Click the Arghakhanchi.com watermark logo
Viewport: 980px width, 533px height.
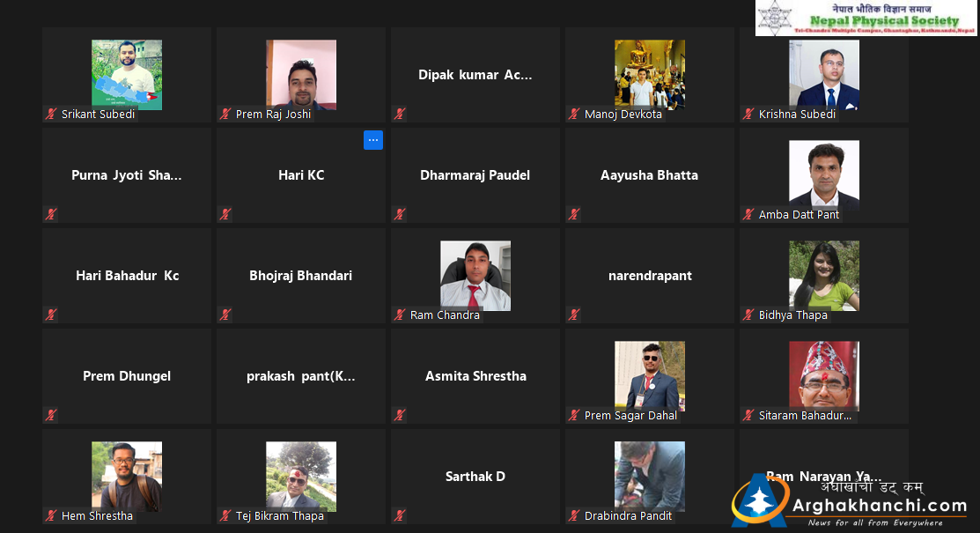coord(850,500)
